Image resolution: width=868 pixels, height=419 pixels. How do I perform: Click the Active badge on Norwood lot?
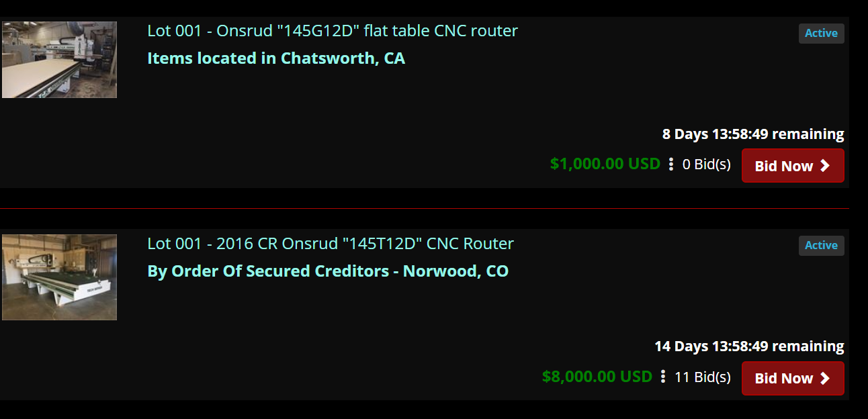pos(821,245)
